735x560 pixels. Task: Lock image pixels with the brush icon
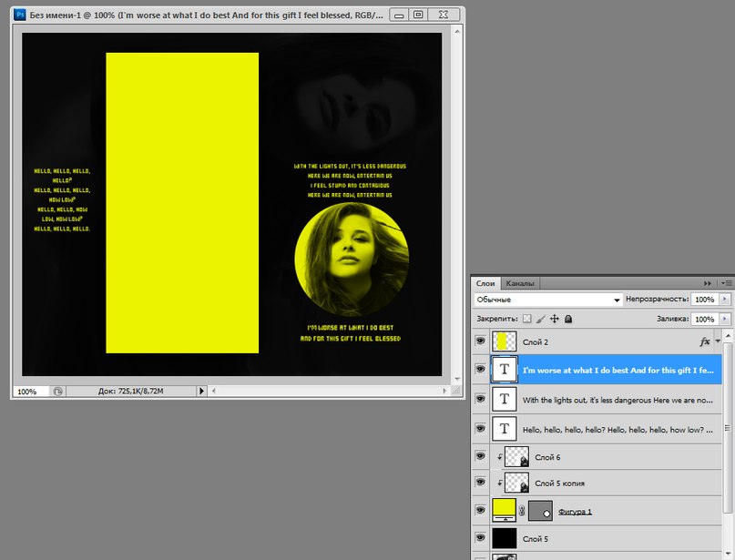click(540, 319)
